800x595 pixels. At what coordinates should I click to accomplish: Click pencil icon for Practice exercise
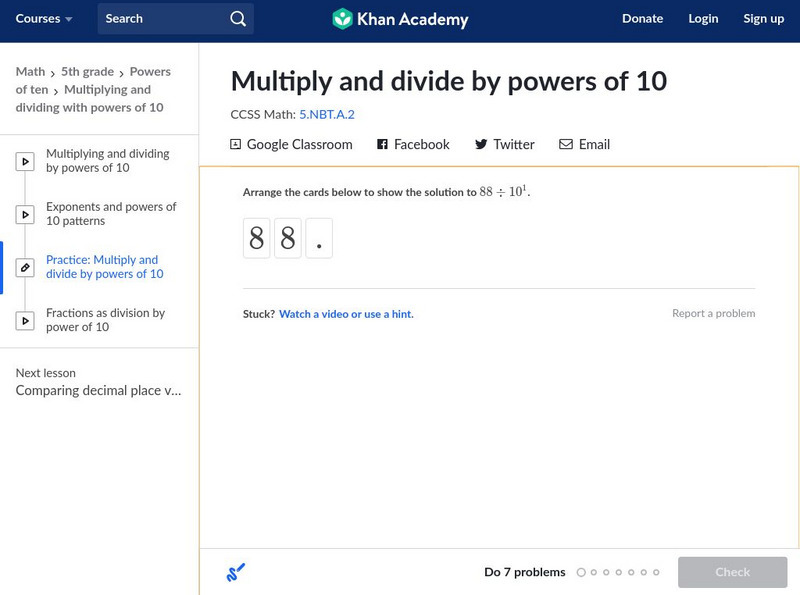point(25,267)
